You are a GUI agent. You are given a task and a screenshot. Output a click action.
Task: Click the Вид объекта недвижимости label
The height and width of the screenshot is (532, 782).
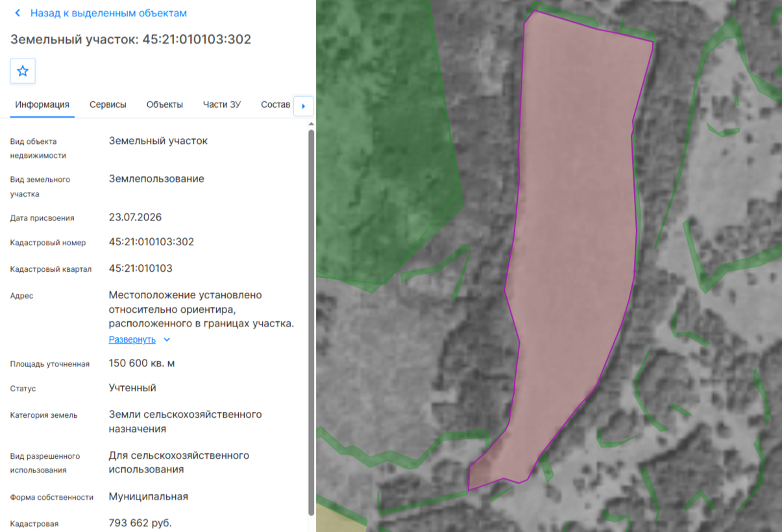(x=38, y=149)
